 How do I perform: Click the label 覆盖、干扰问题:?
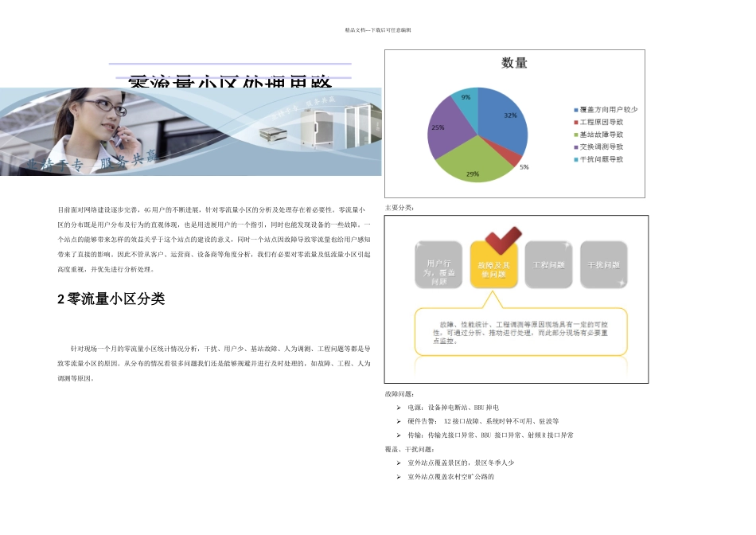pyautogui.click(x=409, y=450)
